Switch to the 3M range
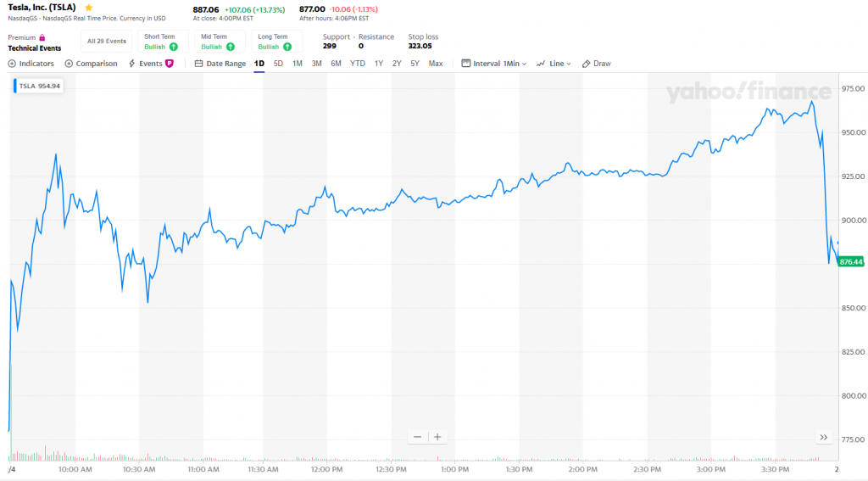 (x=317, y=64)
